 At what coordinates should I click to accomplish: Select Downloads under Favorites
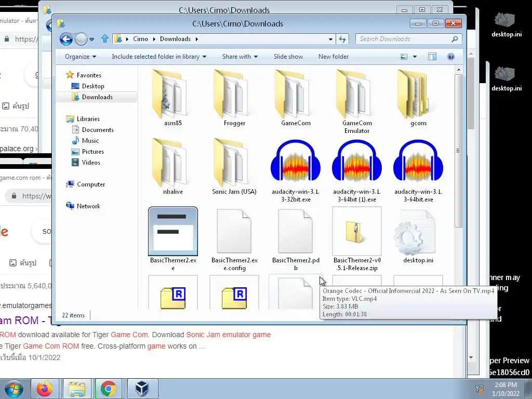click(x=97, y=97)
